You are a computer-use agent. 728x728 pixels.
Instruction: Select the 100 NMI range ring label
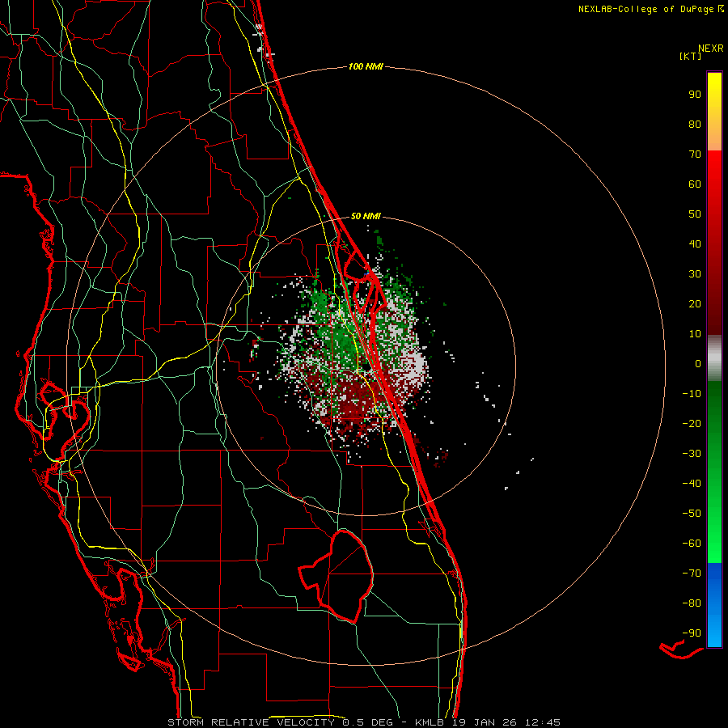366,67
